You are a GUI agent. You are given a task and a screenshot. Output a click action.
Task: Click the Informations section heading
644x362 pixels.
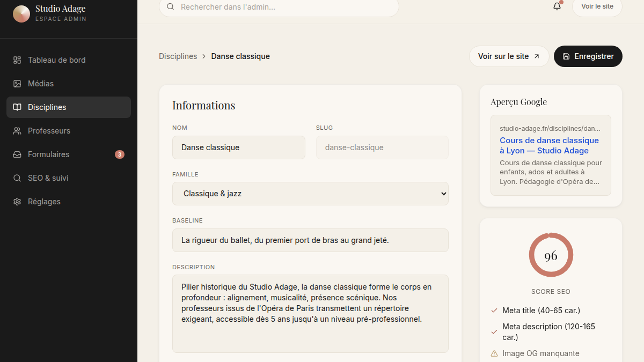click(x=204, y=105)
